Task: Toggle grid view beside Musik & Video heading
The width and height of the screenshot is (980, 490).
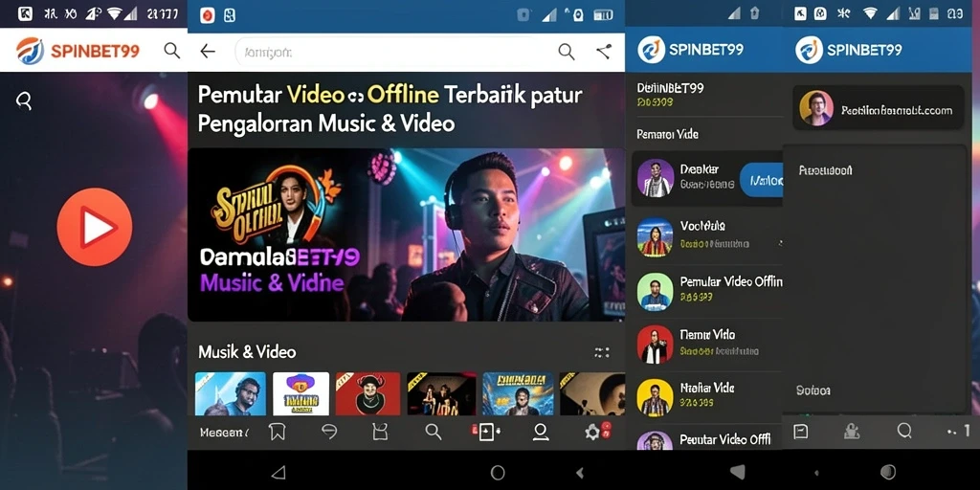Action: pos(601,353)
